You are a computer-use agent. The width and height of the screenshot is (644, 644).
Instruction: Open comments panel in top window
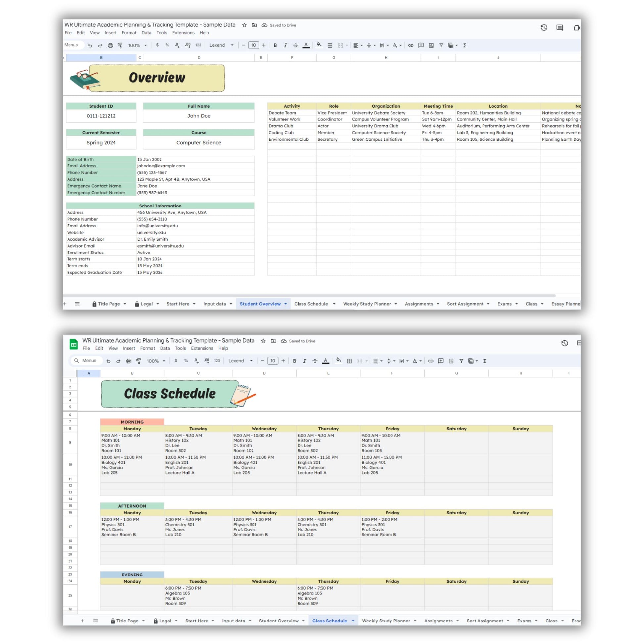(x=559, y=28)
